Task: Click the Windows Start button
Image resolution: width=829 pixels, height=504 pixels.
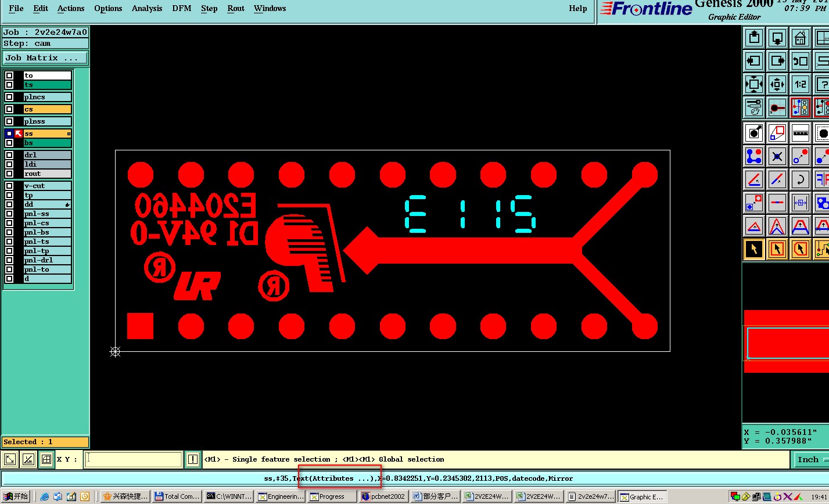Action: 16,496
